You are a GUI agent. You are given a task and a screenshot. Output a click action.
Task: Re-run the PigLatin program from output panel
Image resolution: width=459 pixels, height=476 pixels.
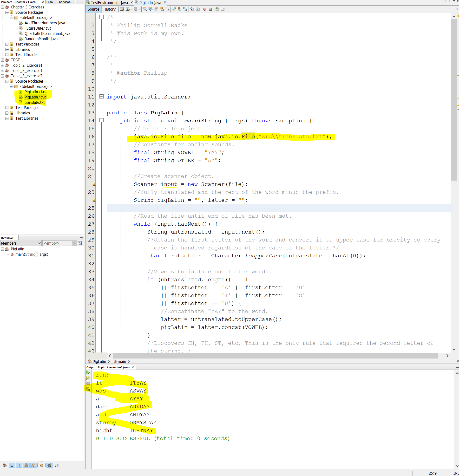coord(88,372)
